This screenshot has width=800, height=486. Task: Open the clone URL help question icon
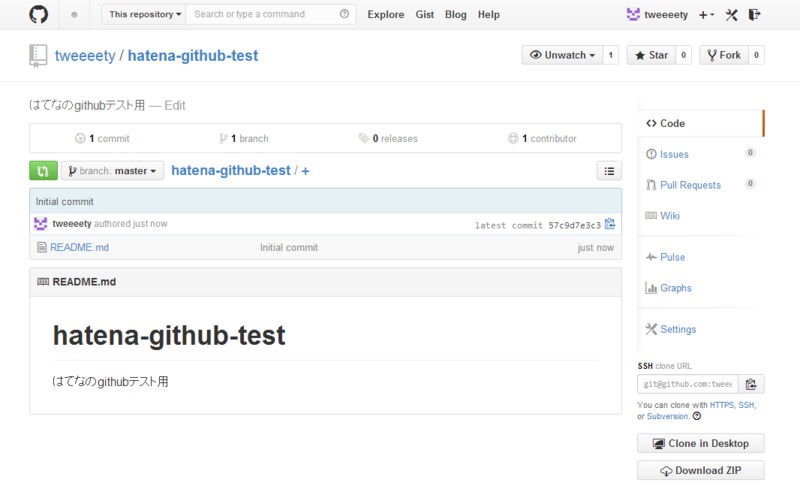click(x=697, y=416)
